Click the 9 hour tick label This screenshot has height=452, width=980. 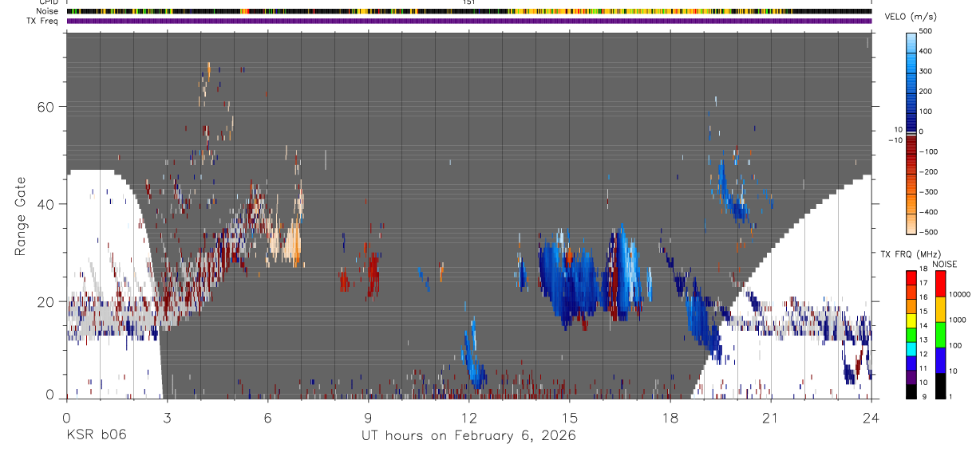368,417
